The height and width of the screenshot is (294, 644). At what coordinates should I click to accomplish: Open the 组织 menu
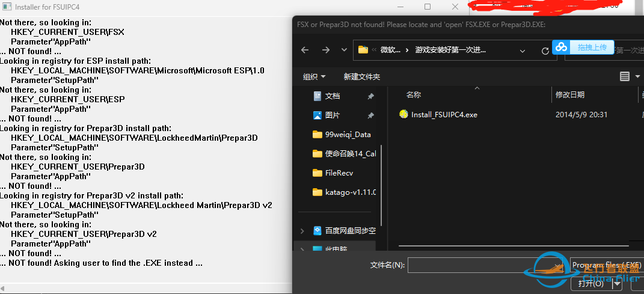point(314,76)
